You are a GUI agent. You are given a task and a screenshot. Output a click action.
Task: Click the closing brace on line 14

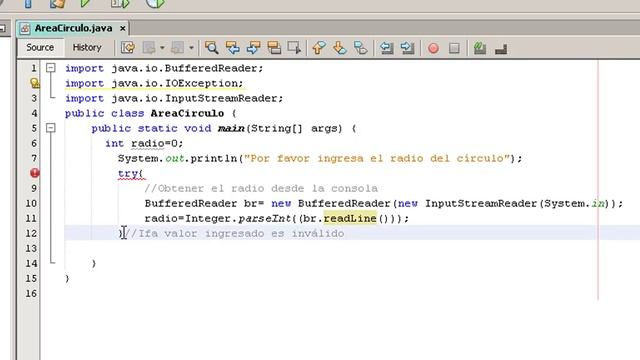[94, 264]
